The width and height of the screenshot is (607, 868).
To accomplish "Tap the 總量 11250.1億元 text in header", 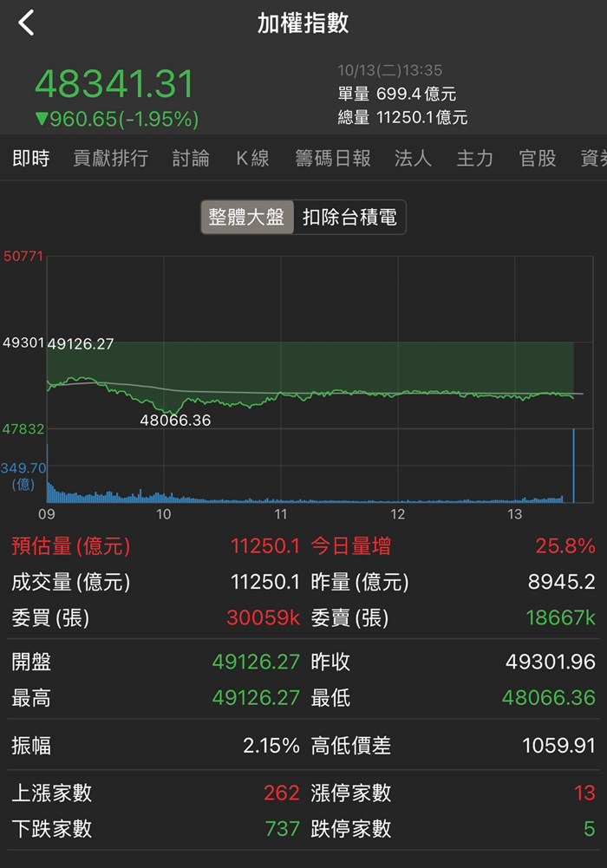I will click(x=402, y=117).
